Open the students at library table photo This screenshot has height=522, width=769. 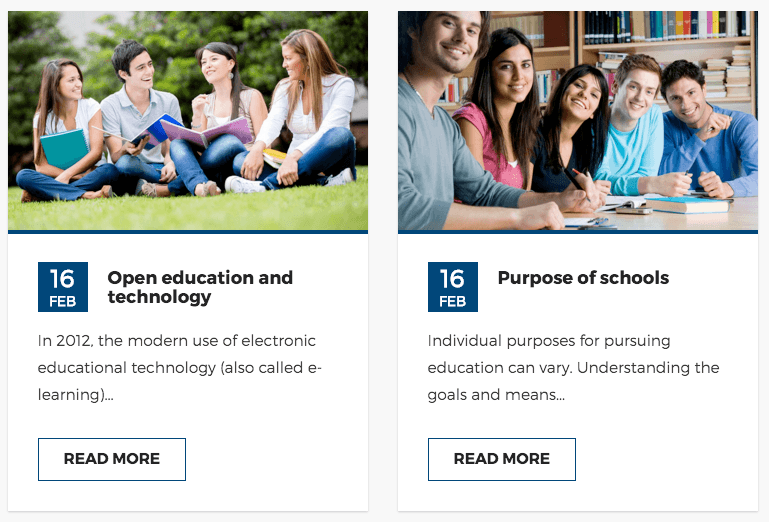coord(578,120)
